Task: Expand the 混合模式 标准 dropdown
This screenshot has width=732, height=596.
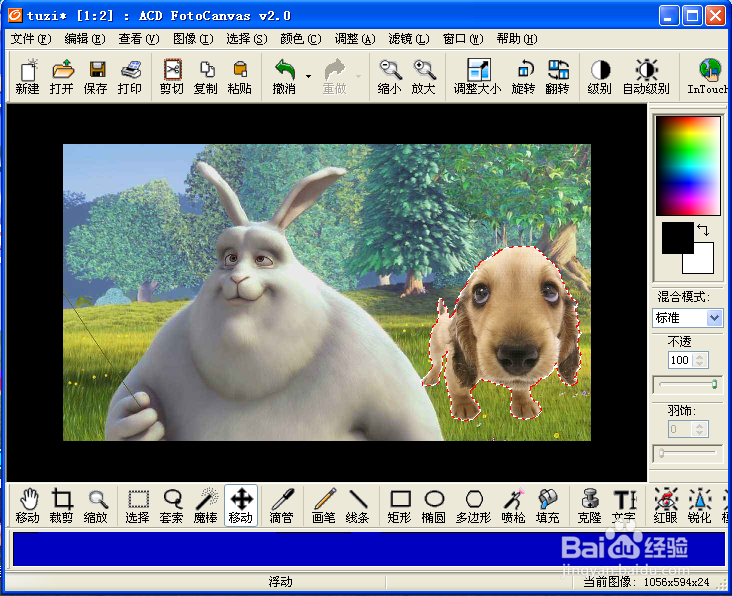Action: (714, 318)
